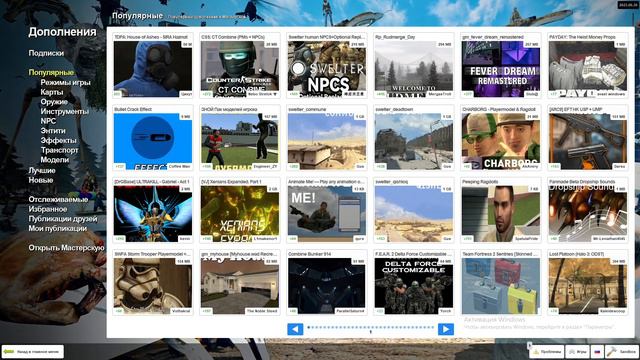The width and height of the screenshot is (640, 360).
Task: Filter addons by Модели
Action: coord(55,160)
